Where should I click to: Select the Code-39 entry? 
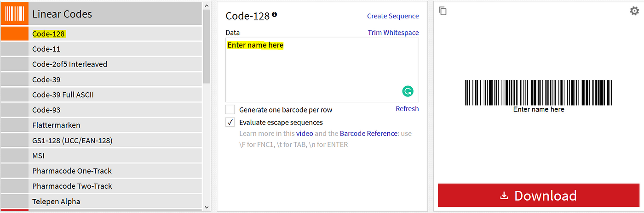point(101,79)
